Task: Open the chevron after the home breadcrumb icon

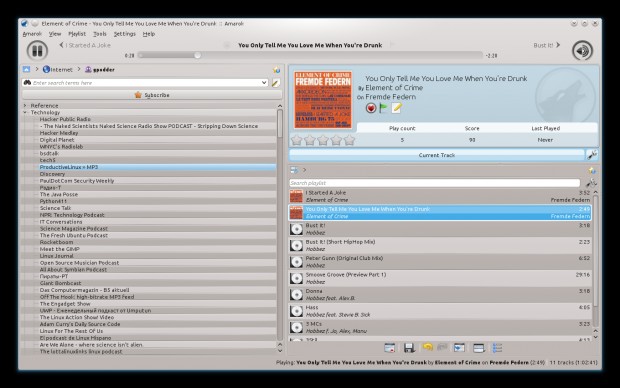Action: click(x=36, y=69)
